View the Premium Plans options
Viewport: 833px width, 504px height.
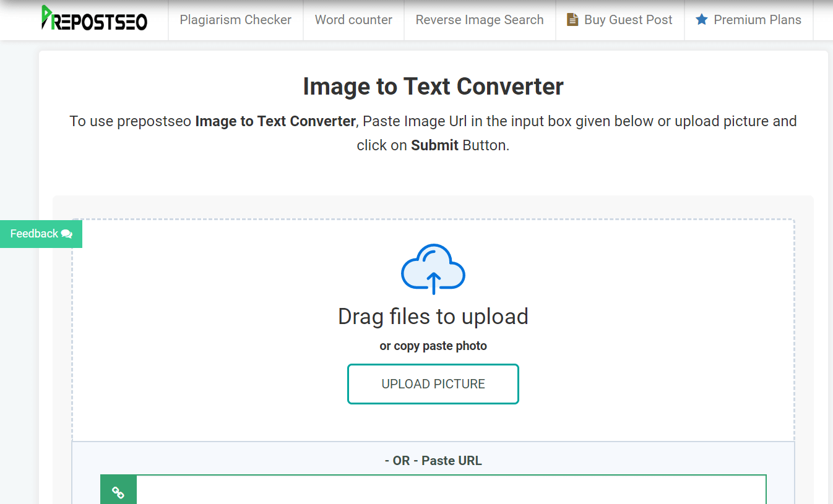point(749,19)
